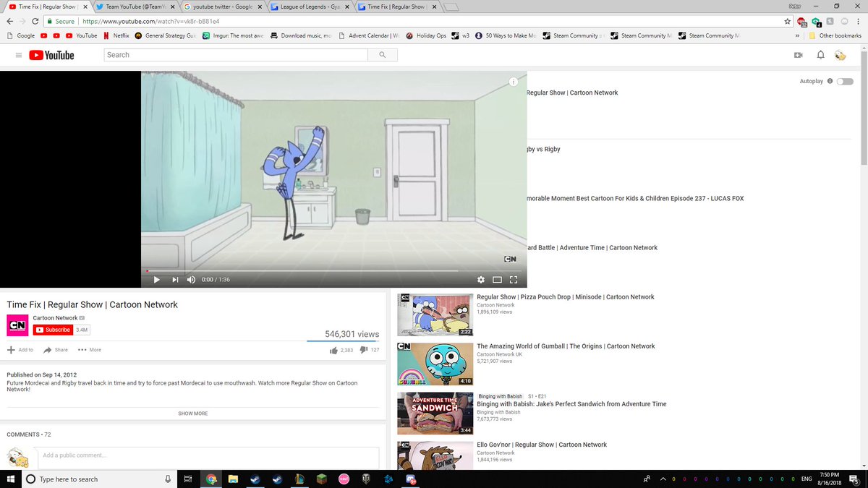This screenshot has height=488, width=868.
Task: Open the account avatar menu
Action: click(x=840, y=55)
